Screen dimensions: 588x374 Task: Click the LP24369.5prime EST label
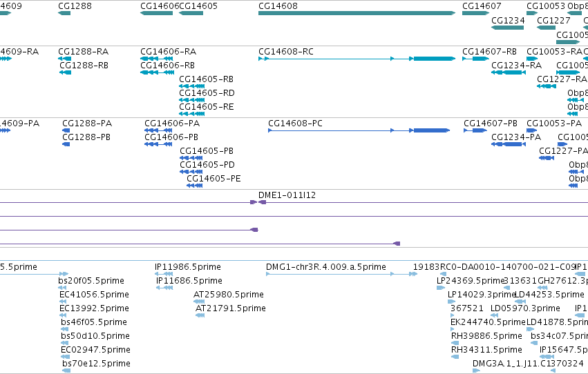pos(470,281)
